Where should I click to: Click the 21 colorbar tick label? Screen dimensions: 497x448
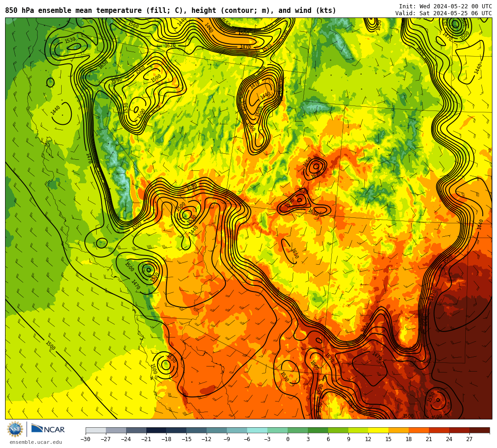click(429, 439)
